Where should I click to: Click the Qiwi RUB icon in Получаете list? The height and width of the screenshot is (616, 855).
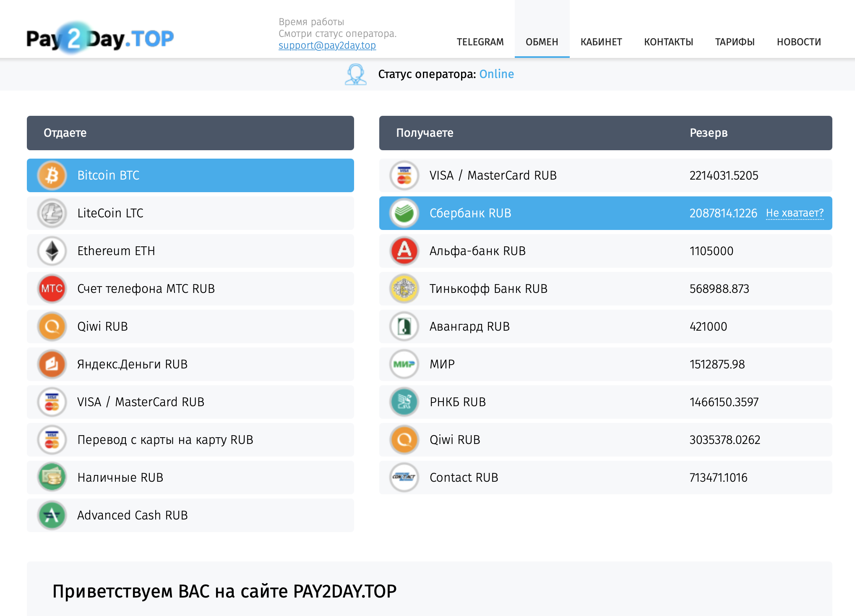(404, 440)
